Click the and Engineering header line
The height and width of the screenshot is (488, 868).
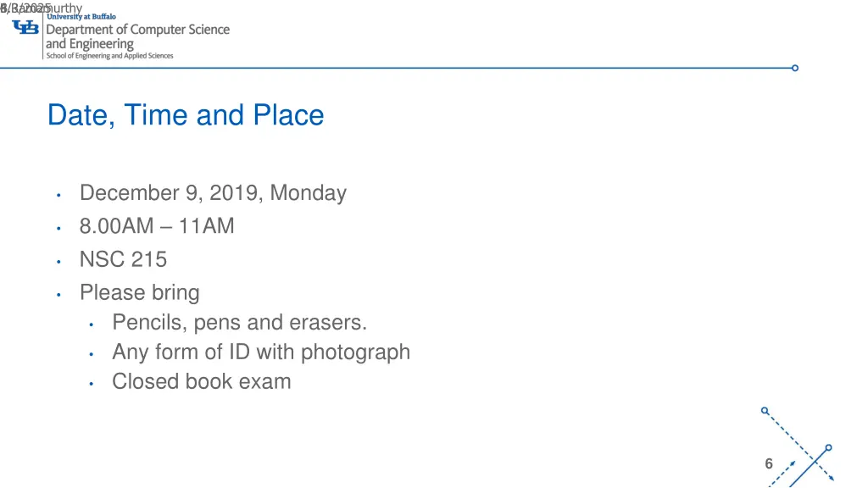pos(90,44)
